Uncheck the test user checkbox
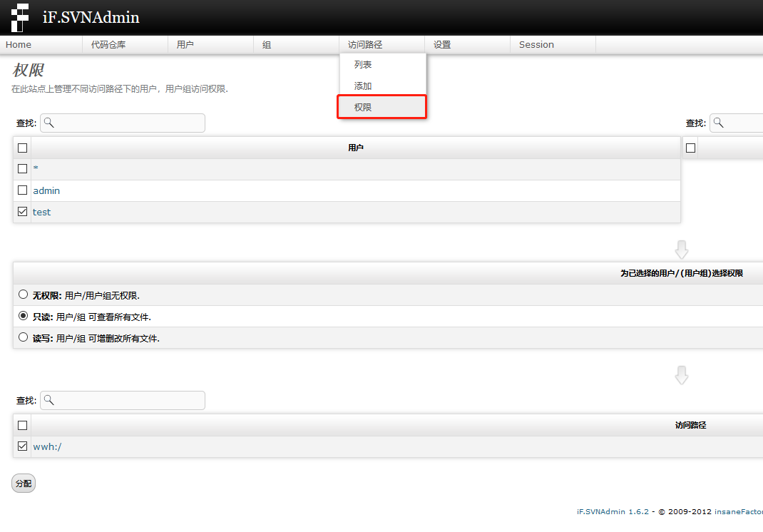This screenshot has height=532, width=763. tap(22, 212)
